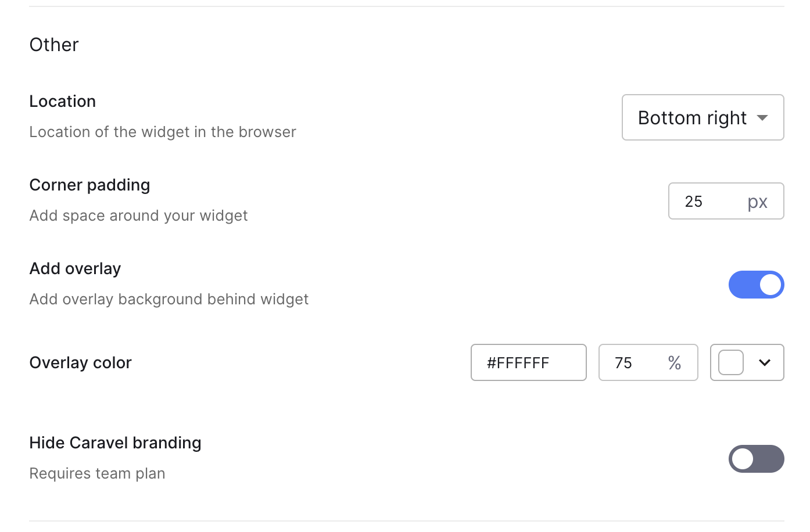Viewport: 810px width, 532px height.
Task: Click the Corner padding value field
Action: [x=726, y=201]
